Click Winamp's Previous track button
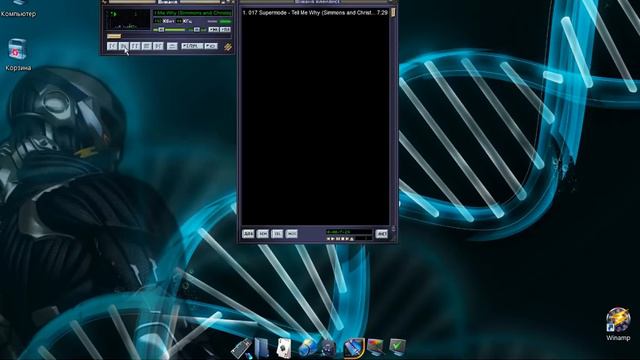This screenshot has height=360, width=640. tap(112, 46)
